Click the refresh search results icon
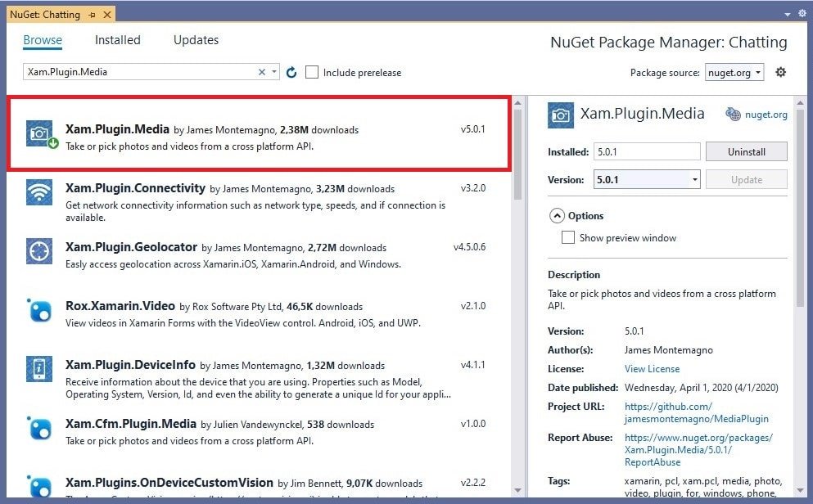 291,73
